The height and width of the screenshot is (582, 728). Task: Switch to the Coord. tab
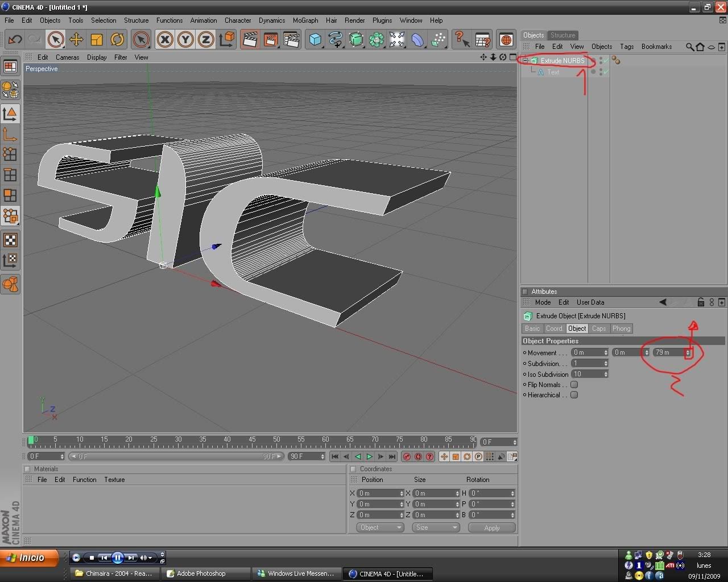point(554,329)
